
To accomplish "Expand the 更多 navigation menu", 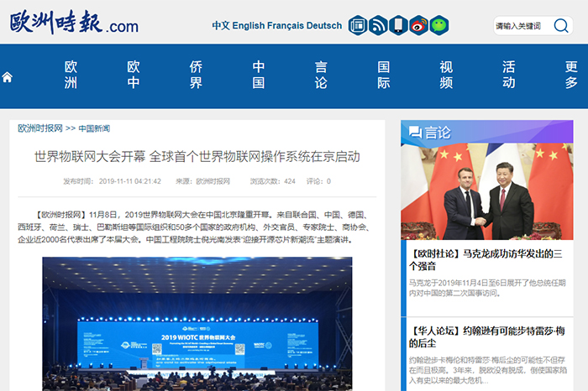I will coord(571,75).
